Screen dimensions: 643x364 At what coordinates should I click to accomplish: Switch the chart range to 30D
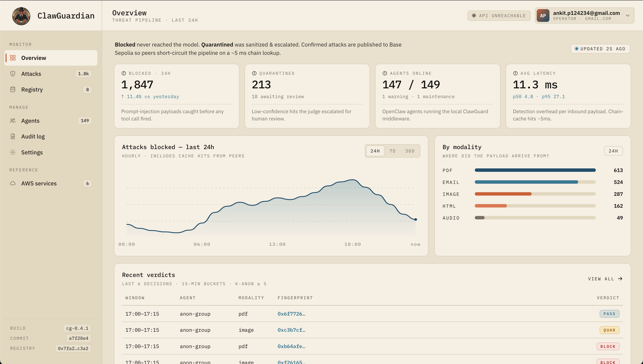410,151
